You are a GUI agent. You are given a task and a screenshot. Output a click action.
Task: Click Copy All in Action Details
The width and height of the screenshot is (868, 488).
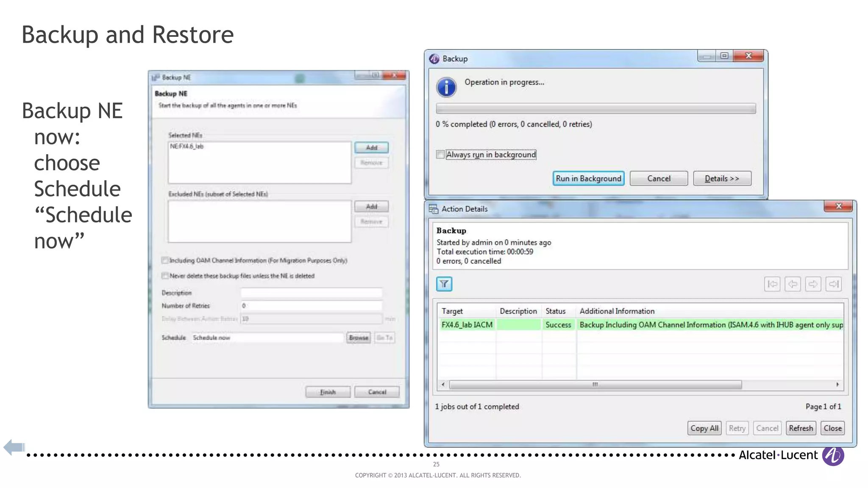point(704,428)
